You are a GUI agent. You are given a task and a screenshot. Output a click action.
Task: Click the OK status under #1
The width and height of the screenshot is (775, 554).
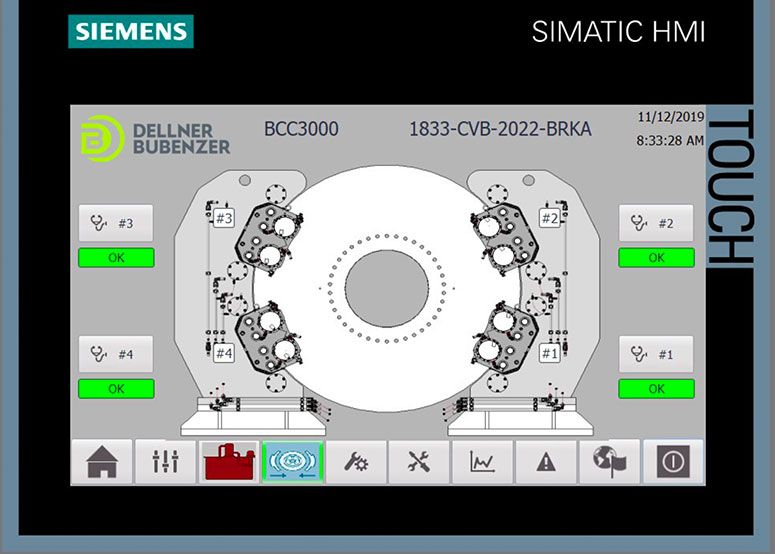point(656,389)
